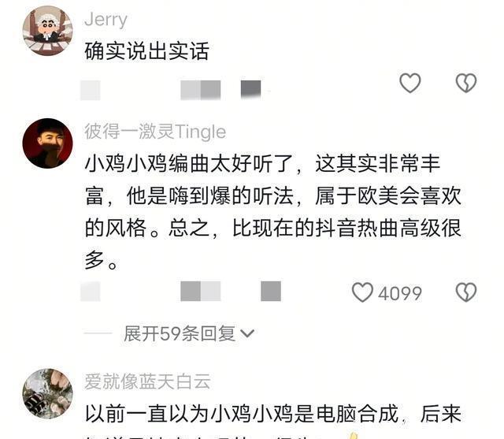The image size is (504, 439).
Task: Tap the blurred gray block right of Tingle's timestamp
Action: (271, 291)
